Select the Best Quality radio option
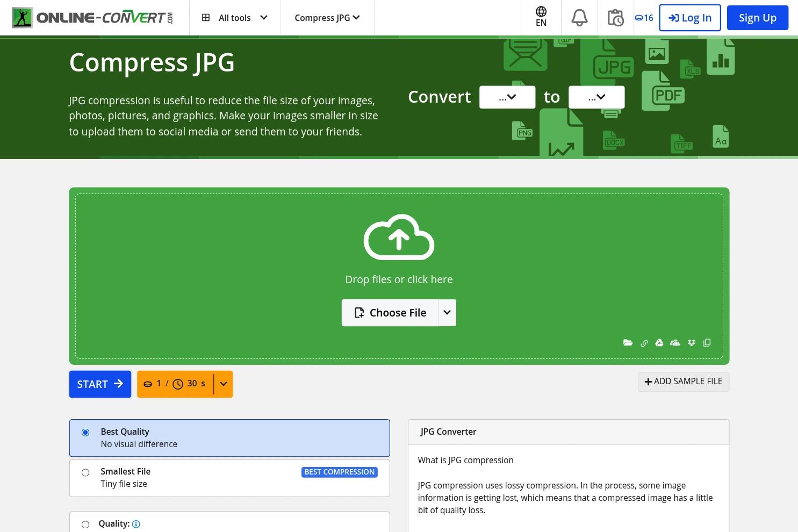The height and width of the screenshot is (532, 798). [x=85, y=433]
